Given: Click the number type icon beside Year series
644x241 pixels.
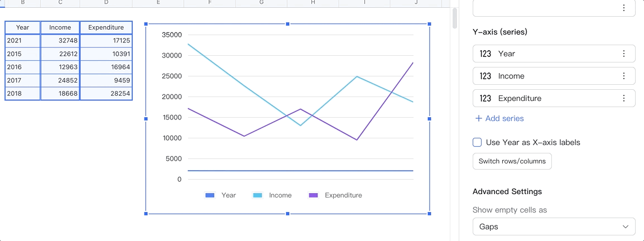Looking at the screenshot, I should click(486, 54).
